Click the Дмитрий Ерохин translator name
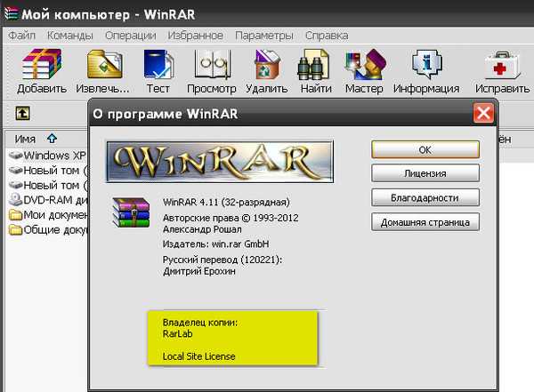The height and width of the screenshot is (392, 534). point(199,271)
